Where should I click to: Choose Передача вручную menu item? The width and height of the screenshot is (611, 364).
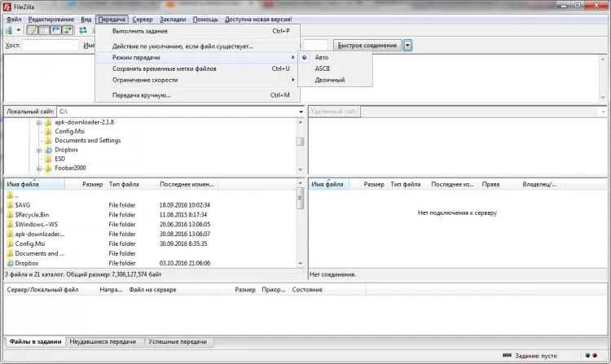(x=198, y=95)
